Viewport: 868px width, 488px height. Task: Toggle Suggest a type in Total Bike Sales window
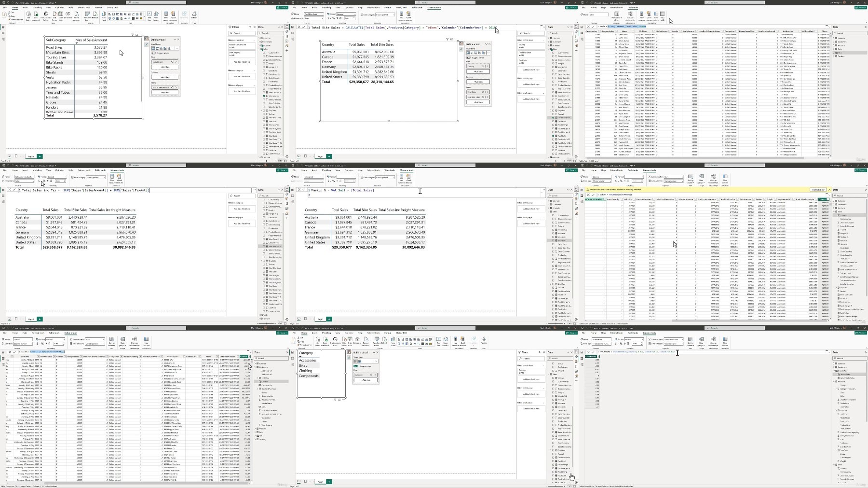pos(468,57)
